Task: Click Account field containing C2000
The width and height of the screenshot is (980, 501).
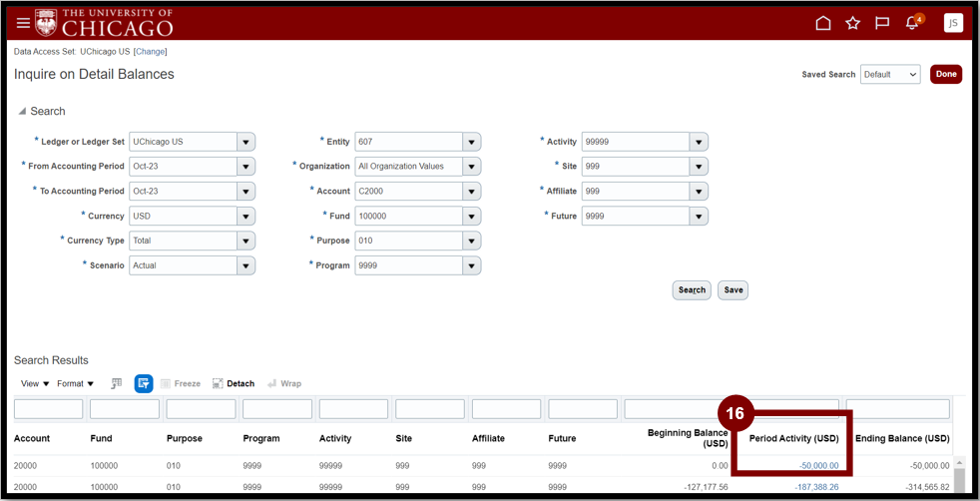Action: [409, 192]
